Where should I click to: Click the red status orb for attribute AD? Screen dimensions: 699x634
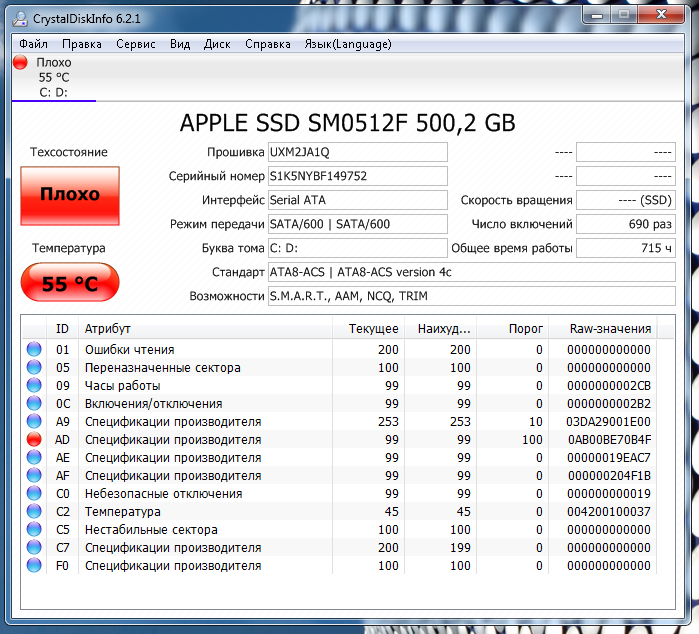point(34,440)
